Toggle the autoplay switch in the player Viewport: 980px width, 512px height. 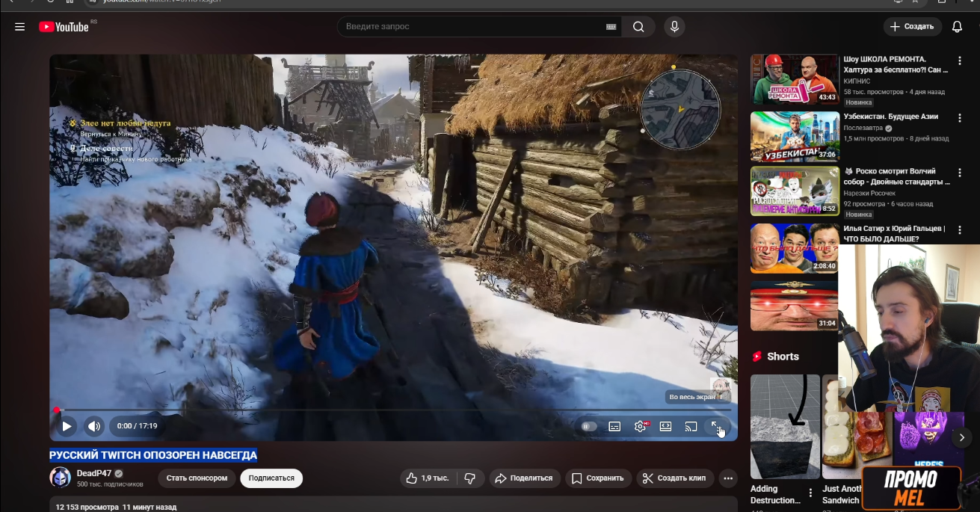click(589, 426)
